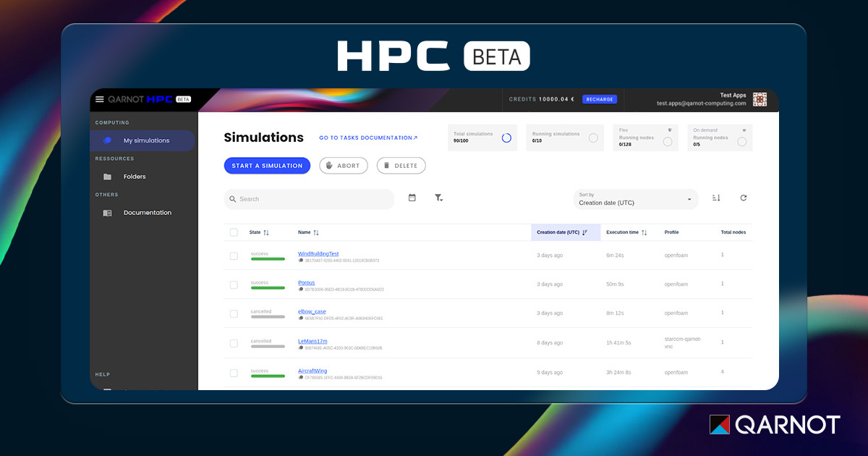
Task: Click the Total simulations circular gauge
Action: pyautogui.click(x=506, y=138)
